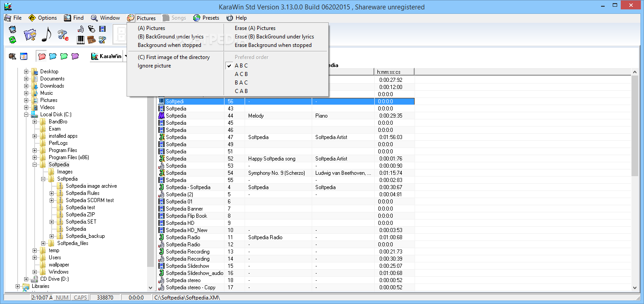644x304 pixels.
Task: Click the purple M icon in row 44
Action: (x=161, y=116)
